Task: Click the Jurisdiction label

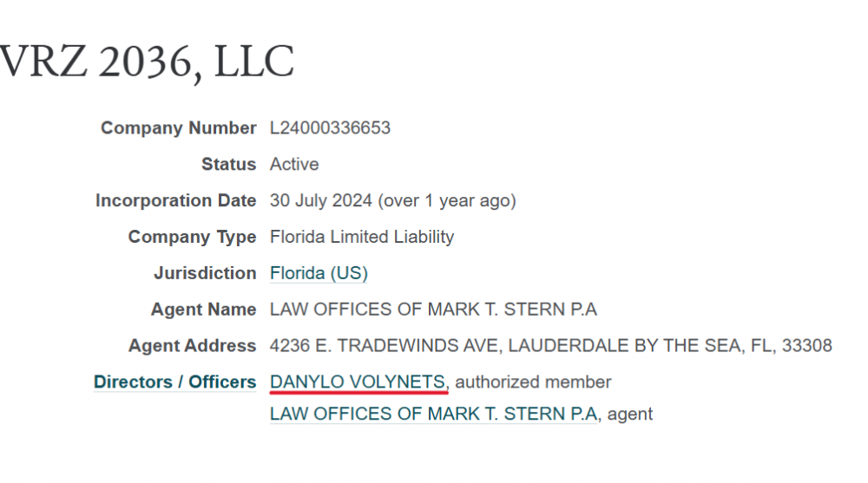Action: (205, 273)
